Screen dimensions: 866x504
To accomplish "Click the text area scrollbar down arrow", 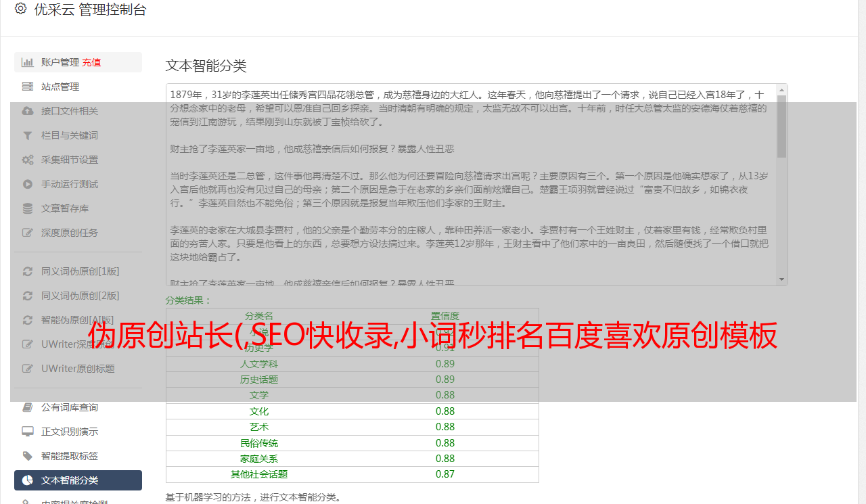I will point(782,279).
